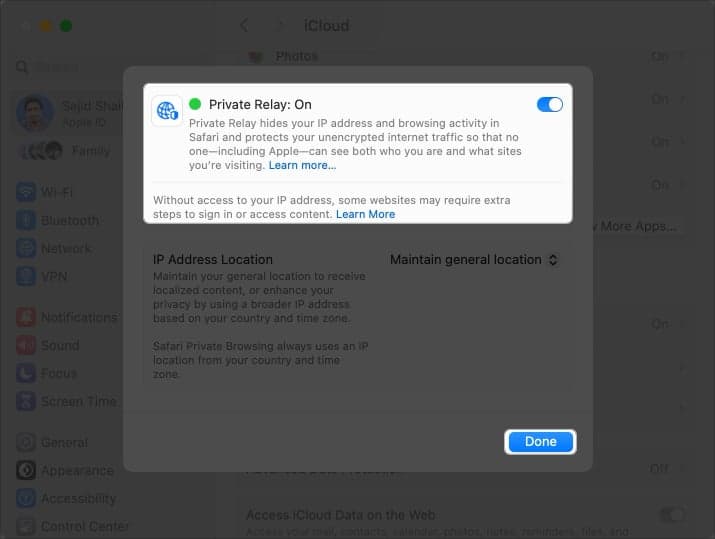Open the Focus sidebar icon
This screenshot has height=539, width=715.
[x=26, y=373]
